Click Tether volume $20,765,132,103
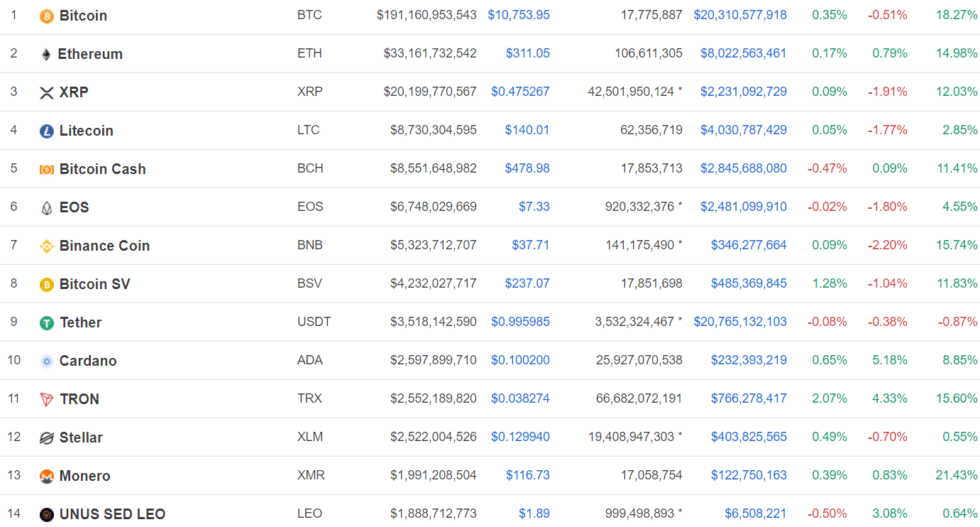Image resolution: width=980 pixels, height=527 pixels. coord(739,322)
